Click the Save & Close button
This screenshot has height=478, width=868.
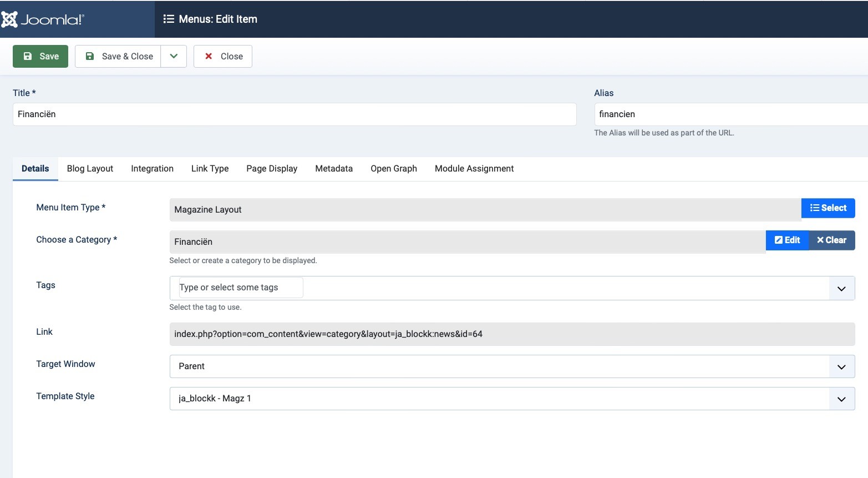coord(118,56)
